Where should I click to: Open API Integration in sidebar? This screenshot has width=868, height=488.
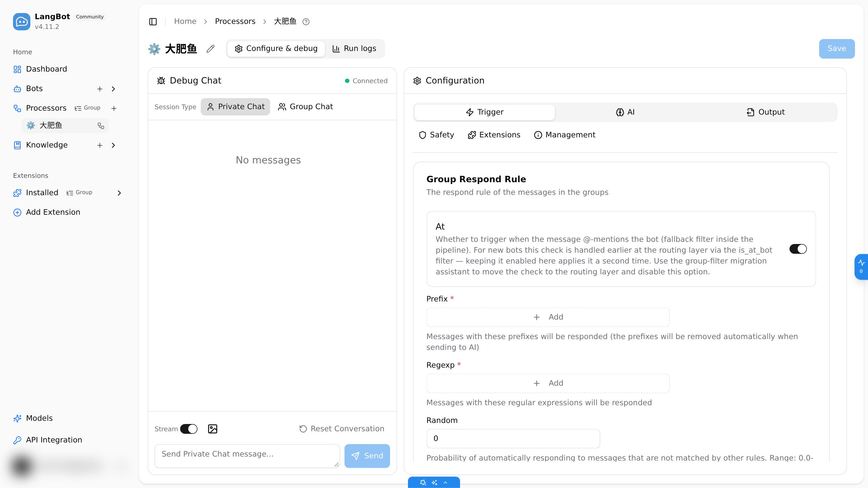point(48,440)
